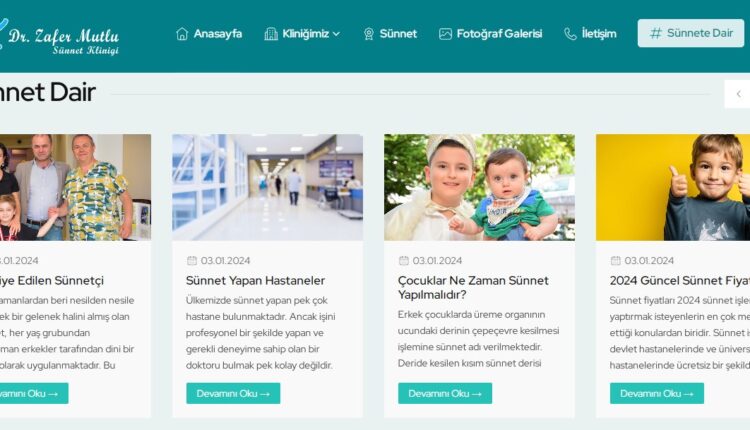Click the picture icon beside Fotoğraf Galerisi

(x=445, y=33)
